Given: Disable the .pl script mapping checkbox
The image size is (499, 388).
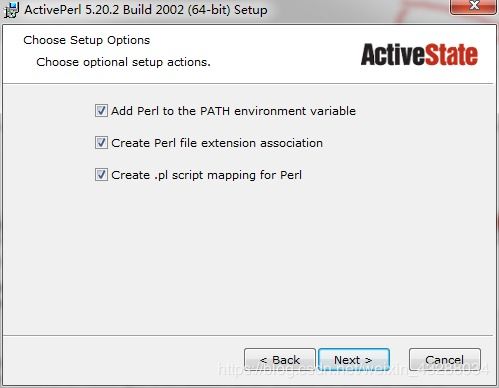Looking at the screenshot, I should tap(101, 175).
